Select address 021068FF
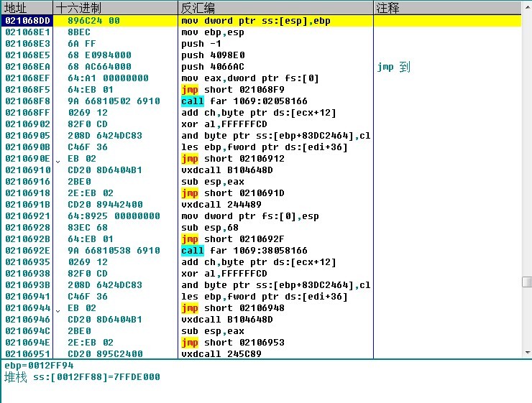 (27, 113)
